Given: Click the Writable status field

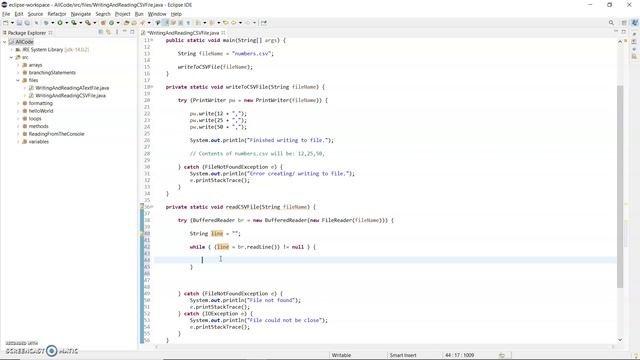Looking at the screenshot, I should coord(341,355).
